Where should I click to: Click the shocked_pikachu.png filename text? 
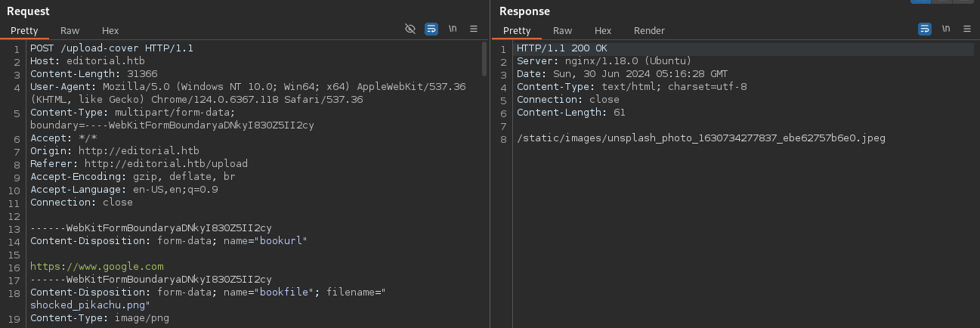[x=89, y=305]
